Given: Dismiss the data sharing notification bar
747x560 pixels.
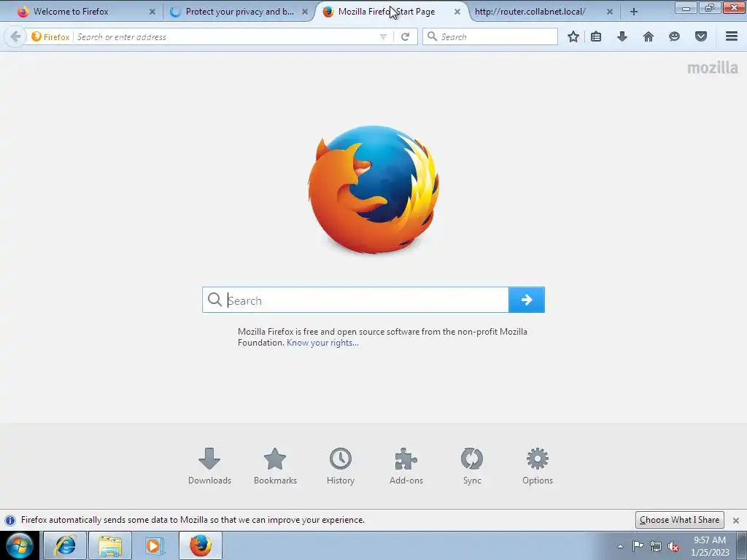Looking at the screenshot, I should 736,521.
